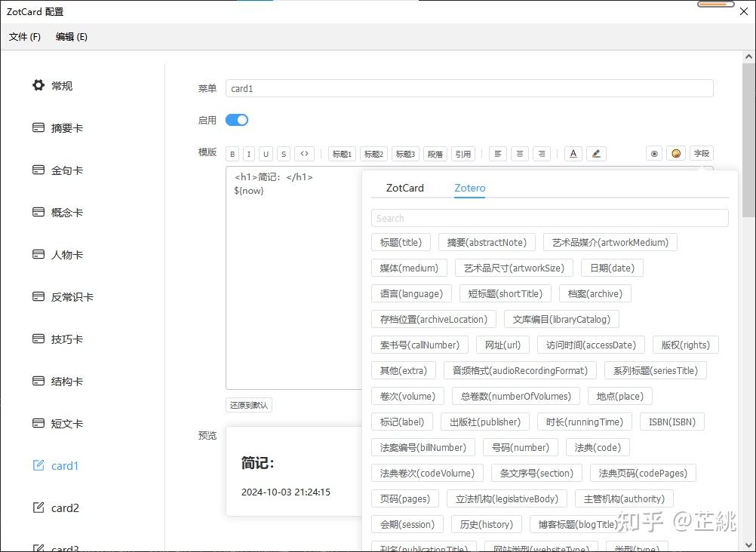
Task: Insert the 地点(place) field
Action: coord(620,397)
